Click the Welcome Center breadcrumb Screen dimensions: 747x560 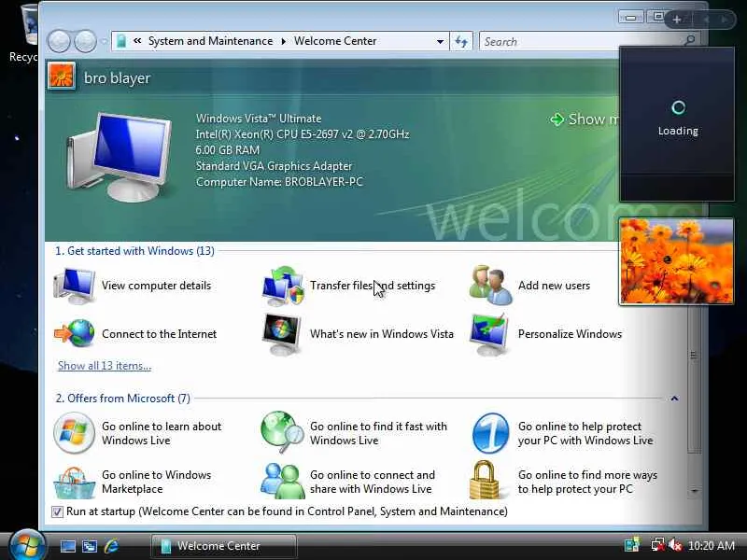click(x=335, y=41)
